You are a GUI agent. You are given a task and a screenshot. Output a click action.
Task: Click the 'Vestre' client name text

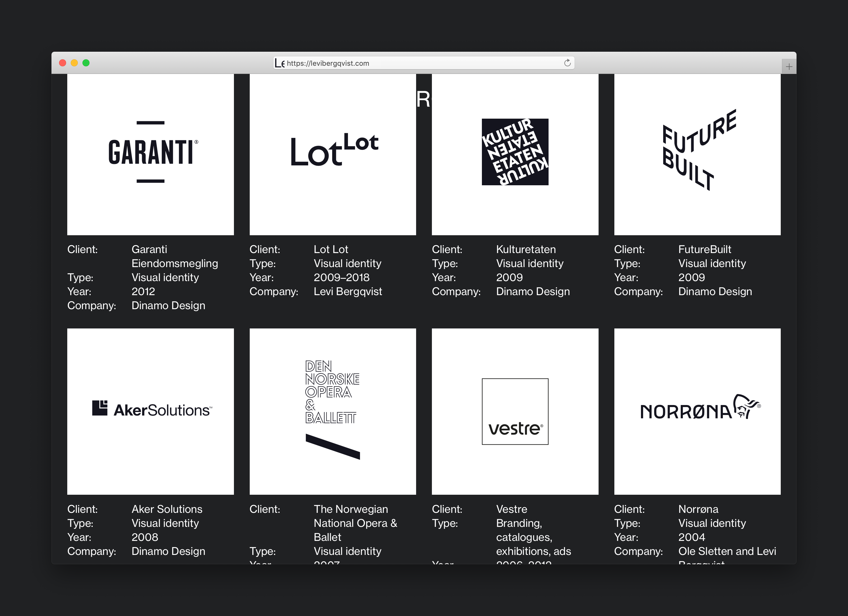[511, 509]
